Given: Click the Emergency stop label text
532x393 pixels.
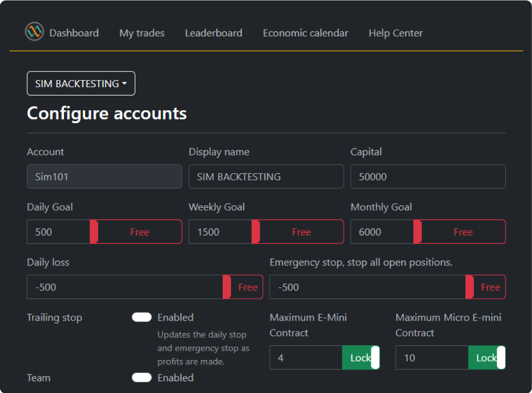Looking at the screenshot, I should coord(361,262).
